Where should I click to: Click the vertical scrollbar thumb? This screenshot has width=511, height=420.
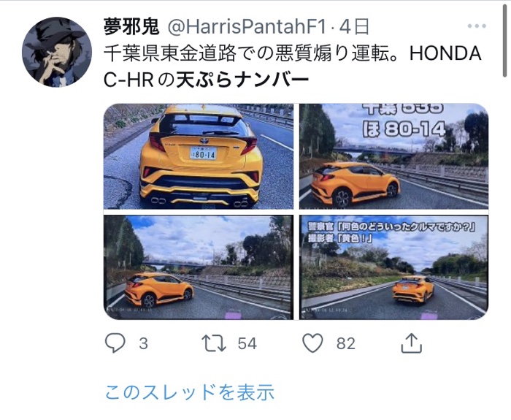click(x=504, y=39)
